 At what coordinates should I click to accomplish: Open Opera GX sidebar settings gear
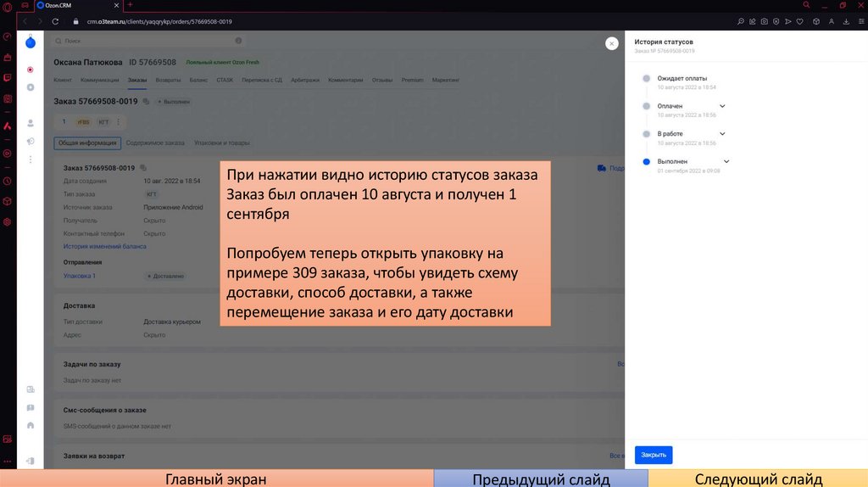pyautogui.click(x=8, y=221)
